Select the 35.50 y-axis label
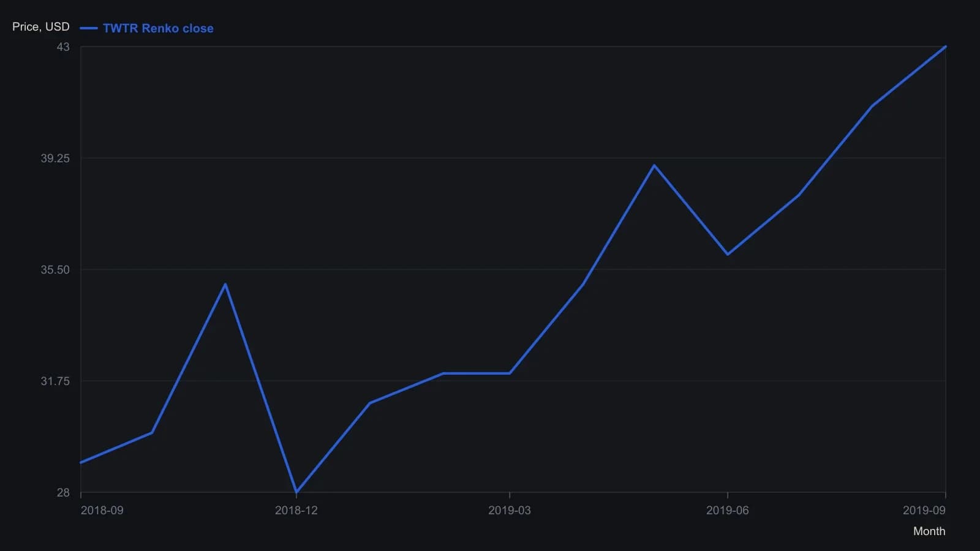Image resolution: width=980 pixels, height=551 pixels. tap(55, 269)
